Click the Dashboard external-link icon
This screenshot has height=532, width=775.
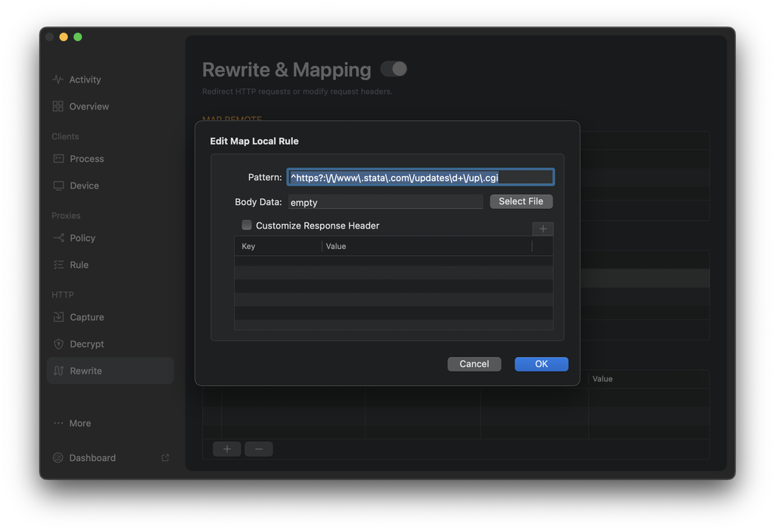click(164, 458)
